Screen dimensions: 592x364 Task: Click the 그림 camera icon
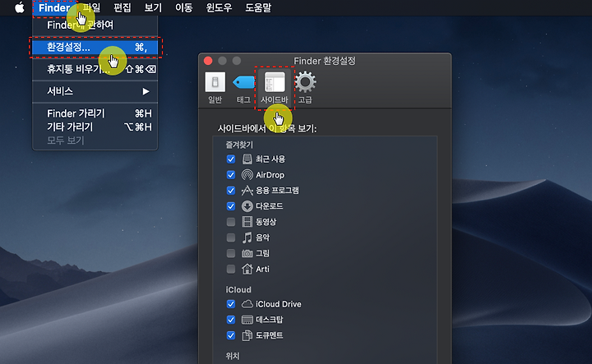click(x=247, y=253)
